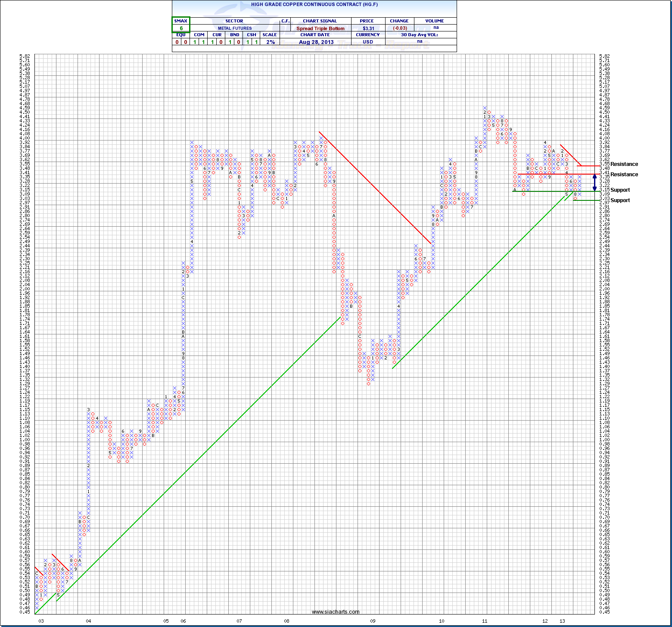The width and height of the screenshot is (672, 627).
Task: Click the 09 year marker on time axis
Action: (373, 621)
